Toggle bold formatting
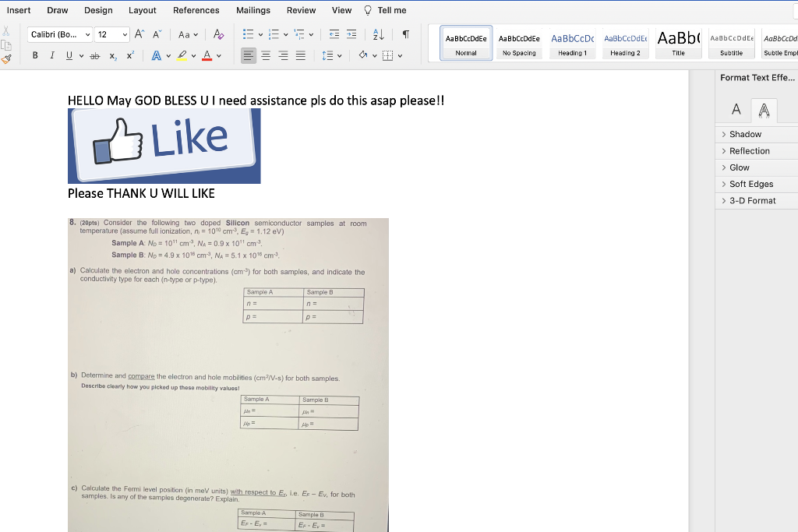 [x=35, y=55]
